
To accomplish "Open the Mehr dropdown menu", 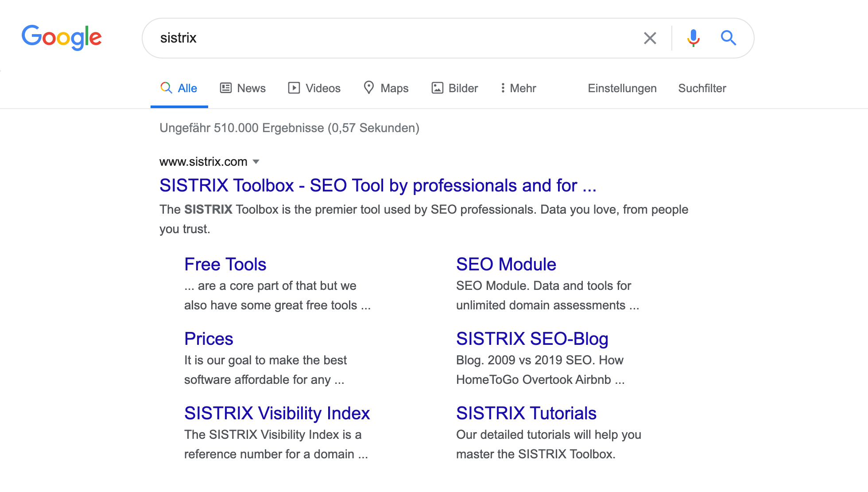I will click(516, 88).
